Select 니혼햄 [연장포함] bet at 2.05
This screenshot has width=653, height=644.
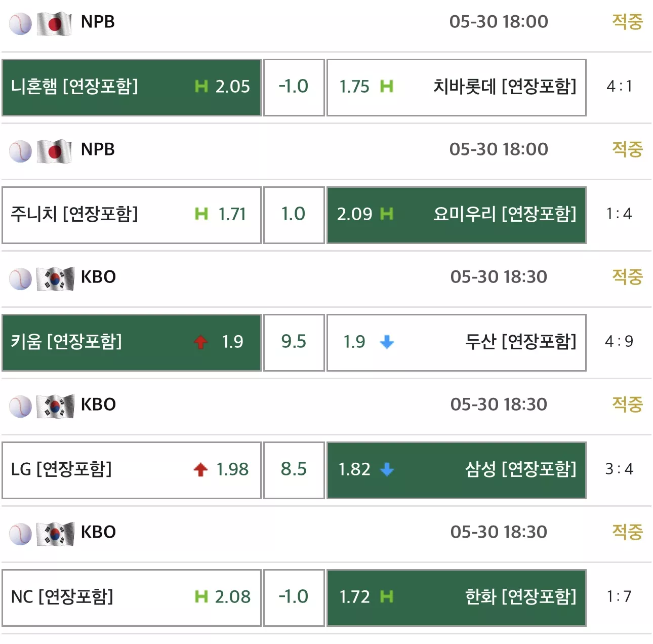tap(132, 88)
